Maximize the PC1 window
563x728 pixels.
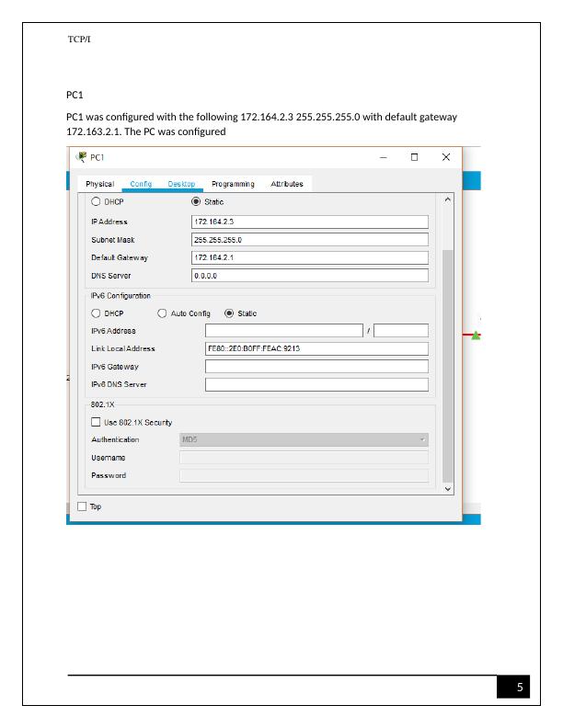(414, 157)
